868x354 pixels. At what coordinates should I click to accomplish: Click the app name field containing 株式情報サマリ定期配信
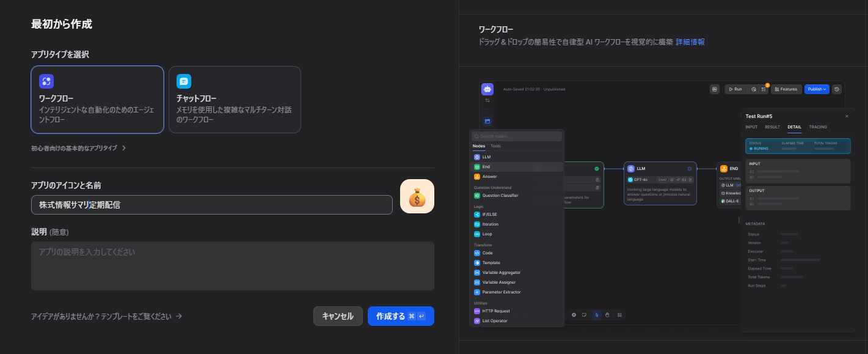[212, 205]
